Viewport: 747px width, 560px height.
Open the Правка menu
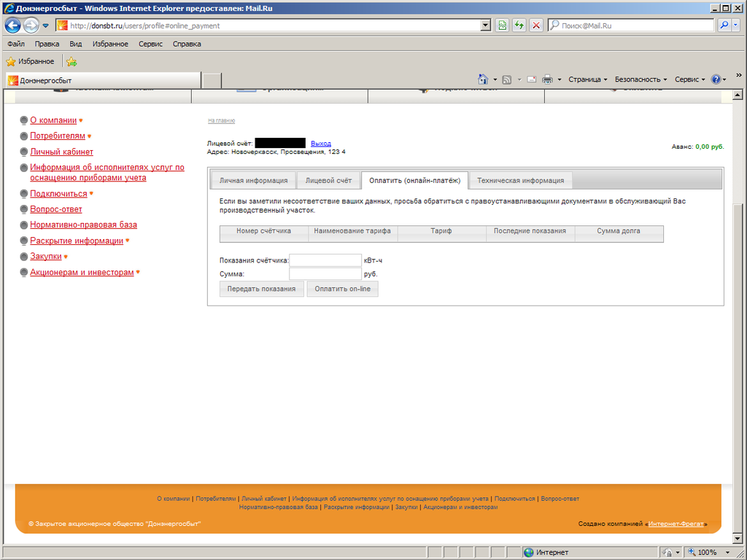tap(47, 44)
